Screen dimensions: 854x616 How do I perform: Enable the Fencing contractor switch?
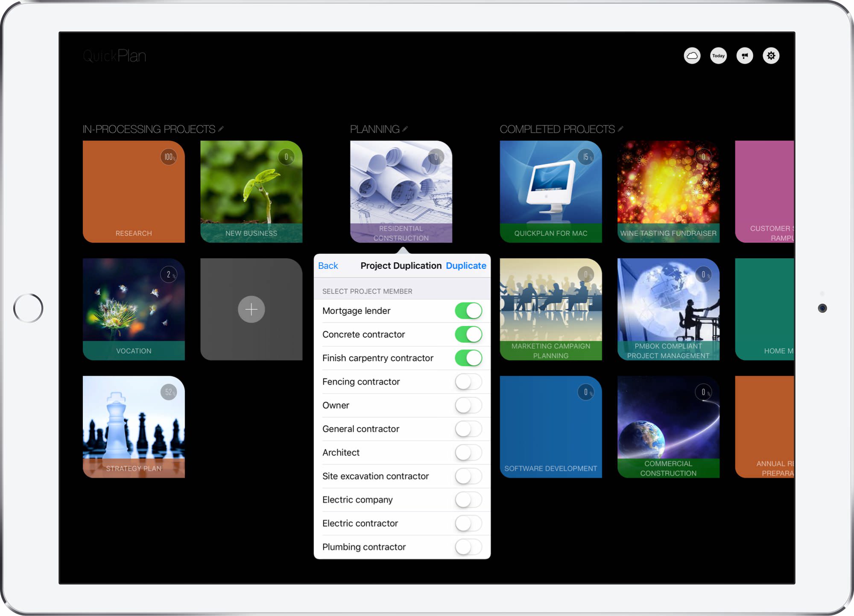pos(468,382)
